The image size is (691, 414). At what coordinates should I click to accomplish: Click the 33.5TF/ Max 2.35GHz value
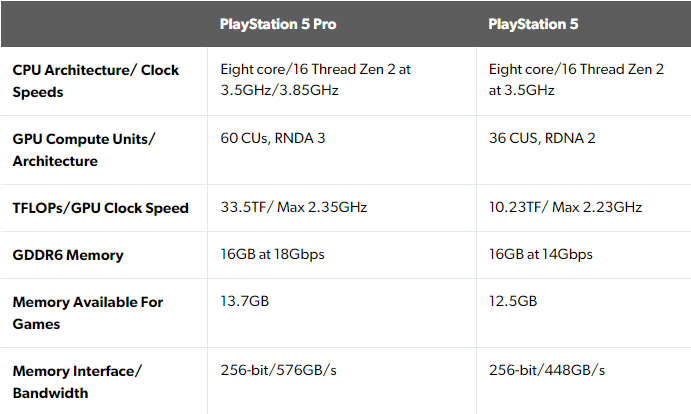[293, 207]
